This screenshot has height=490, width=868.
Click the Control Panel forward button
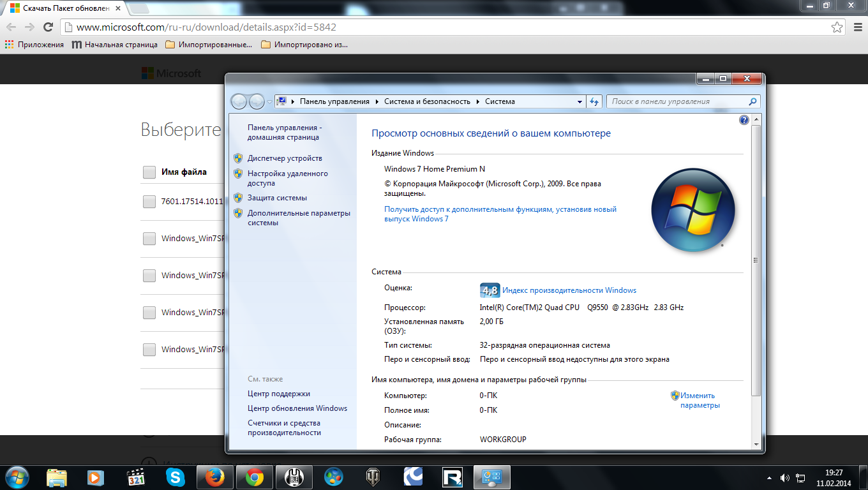pos(257,101)
